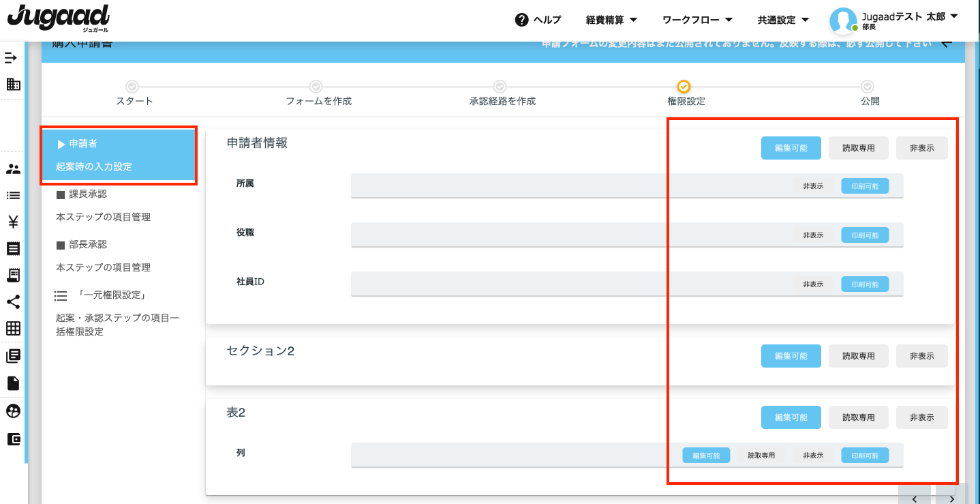Open 「一元権限設定」 in left panel
Screen dimensions: 980x504
(x=111, y=295)
